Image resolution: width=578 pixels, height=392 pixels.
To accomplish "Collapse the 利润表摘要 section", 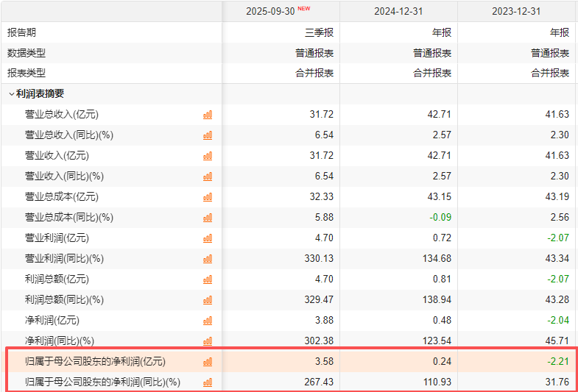I will tap(11, 94).
